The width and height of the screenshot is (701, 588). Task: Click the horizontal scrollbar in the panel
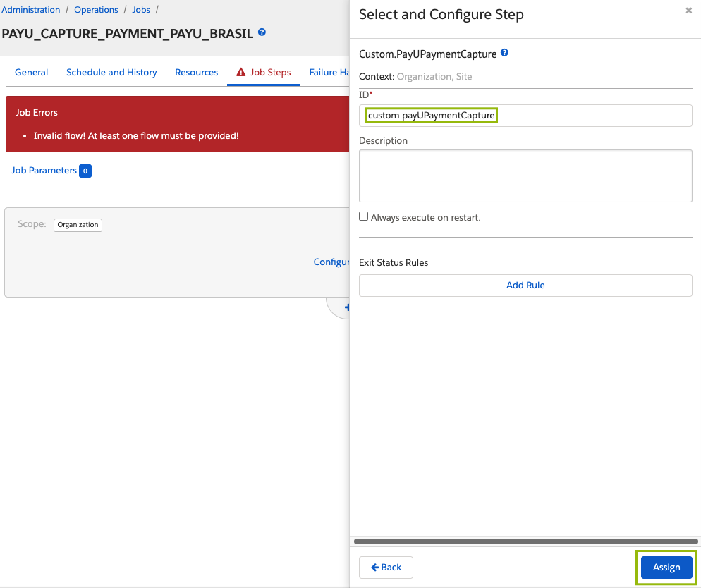525,541
